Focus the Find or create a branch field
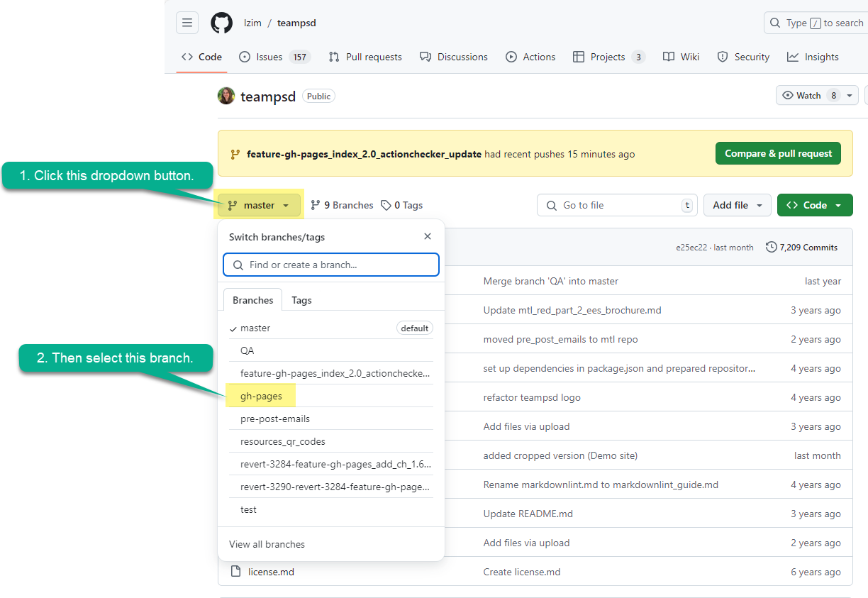Viewport: 868px width, 598px height. click(331, 265)
